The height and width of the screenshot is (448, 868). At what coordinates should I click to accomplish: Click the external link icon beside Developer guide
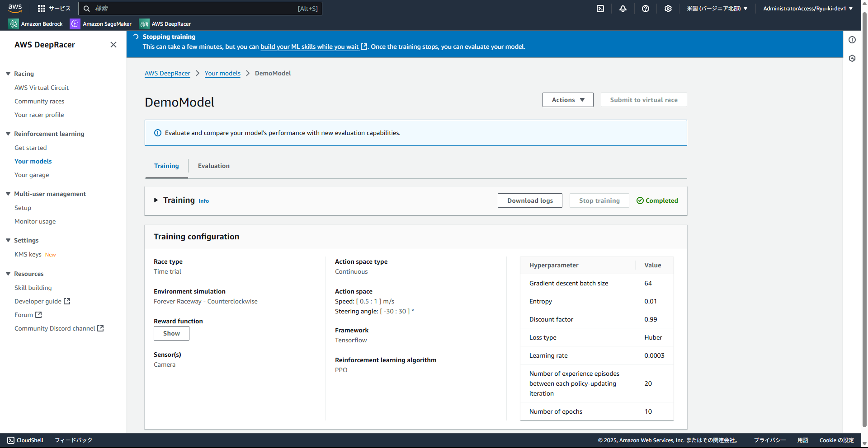(67, 301)
